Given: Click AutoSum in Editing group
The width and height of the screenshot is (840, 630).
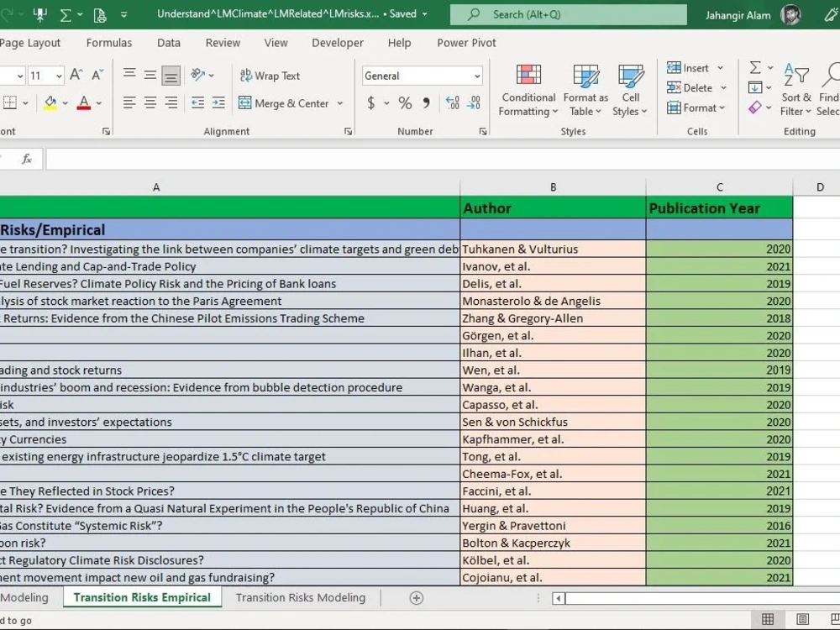Looking at the screenshot, I should click(755, 67).
